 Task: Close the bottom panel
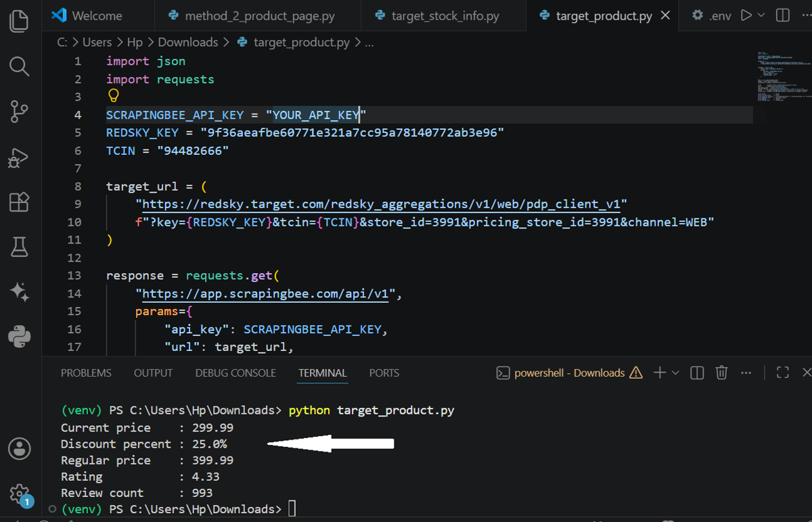(x=807, y=373)
